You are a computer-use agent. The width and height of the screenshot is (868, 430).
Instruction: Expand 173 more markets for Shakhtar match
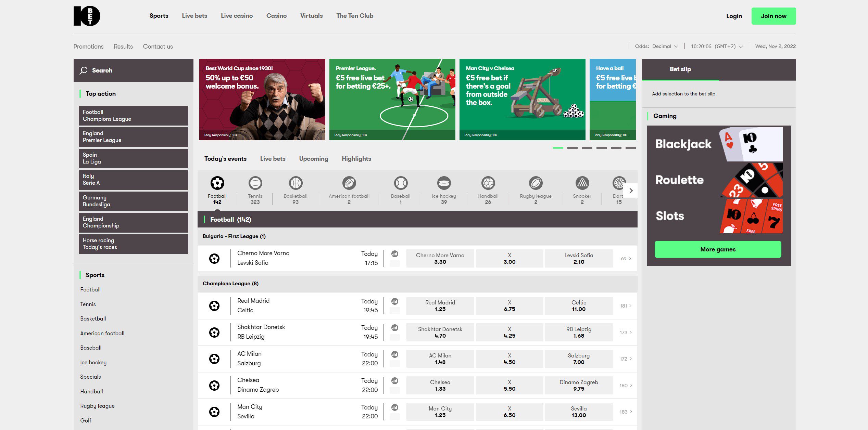626,333
